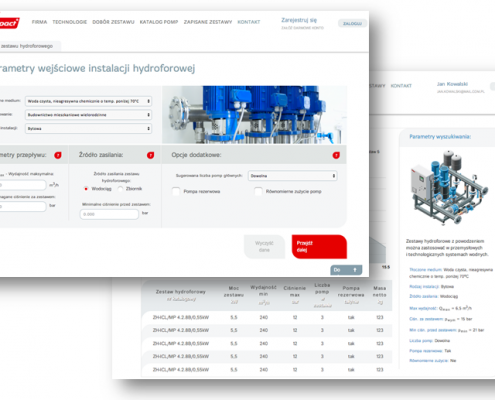495x400 pixels.
Task: Open ZAPISANE ZESTAWY menu item
Action: pos(208,22)
